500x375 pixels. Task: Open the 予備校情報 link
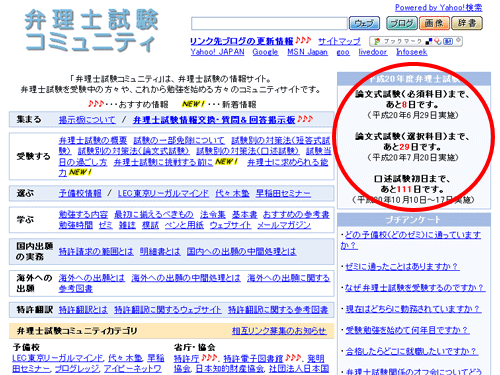[80, 193]
